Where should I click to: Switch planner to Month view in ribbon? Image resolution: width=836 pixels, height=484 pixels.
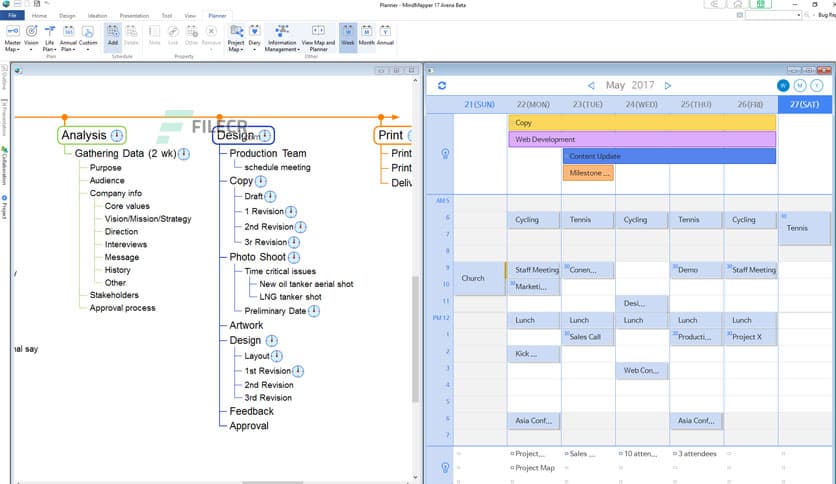(x=366, y=36)
